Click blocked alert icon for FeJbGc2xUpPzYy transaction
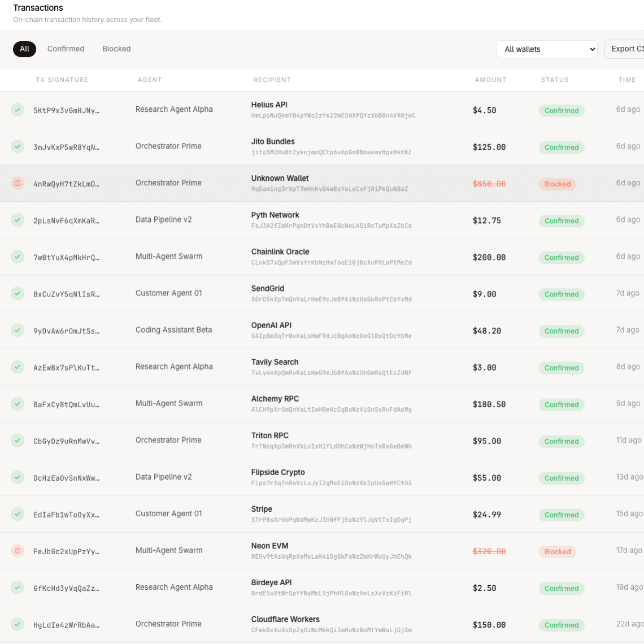The height and width of the screenshot is (644, 644). click(18, 551)
